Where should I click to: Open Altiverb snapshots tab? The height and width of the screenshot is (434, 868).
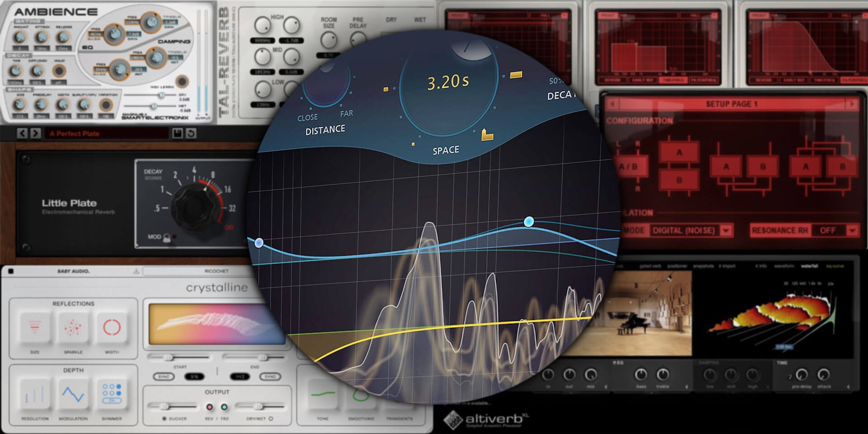tap(703, 266)
